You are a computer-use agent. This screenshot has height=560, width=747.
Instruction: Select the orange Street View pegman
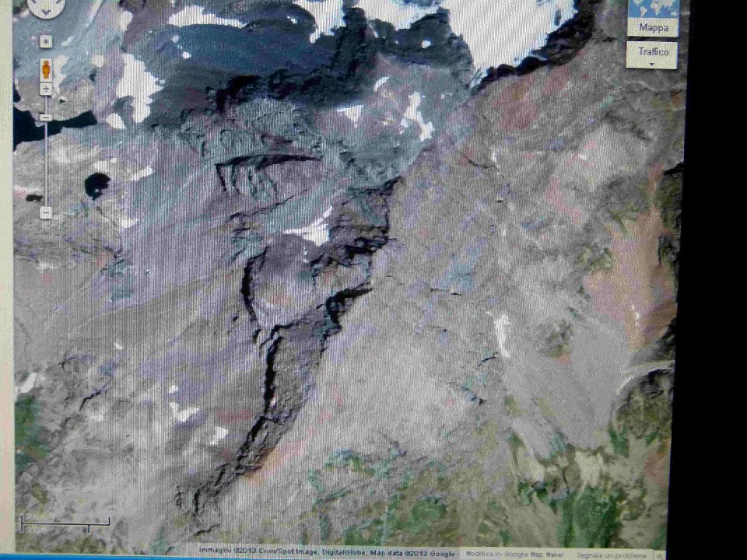pos(46,70)
